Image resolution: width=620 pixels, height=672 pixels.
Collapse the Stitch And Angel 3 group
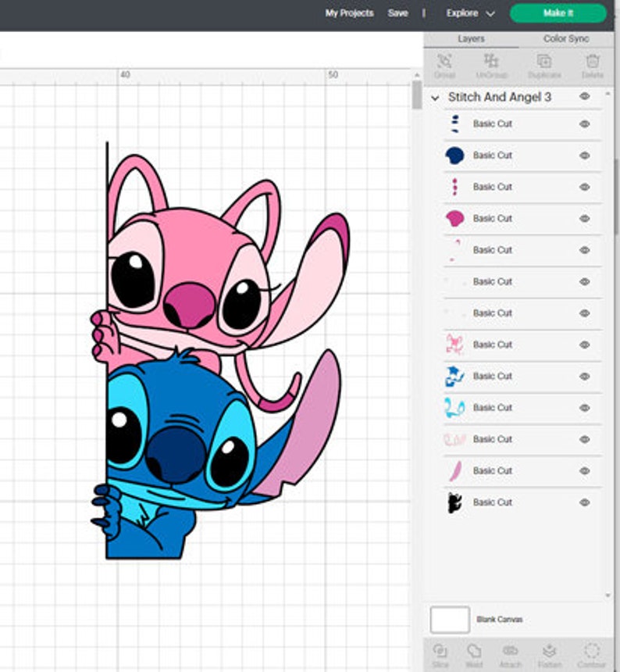435,98
